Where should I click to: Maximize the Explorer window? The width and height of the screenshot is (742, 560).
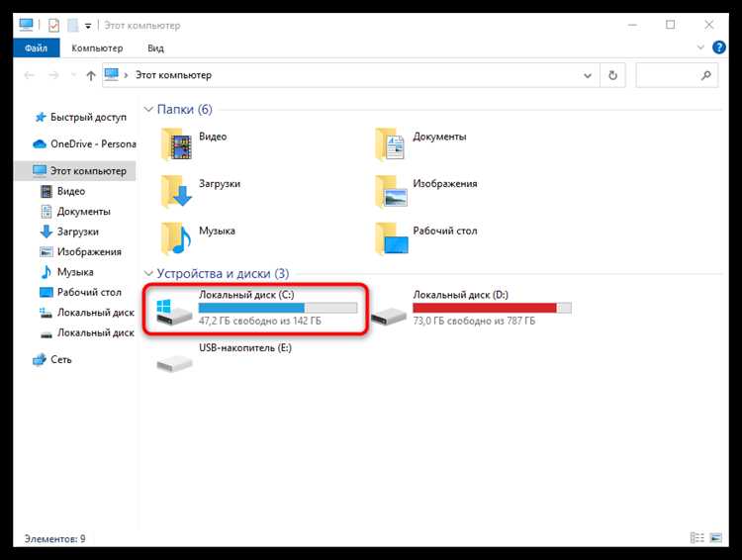[x=671, y=25]
